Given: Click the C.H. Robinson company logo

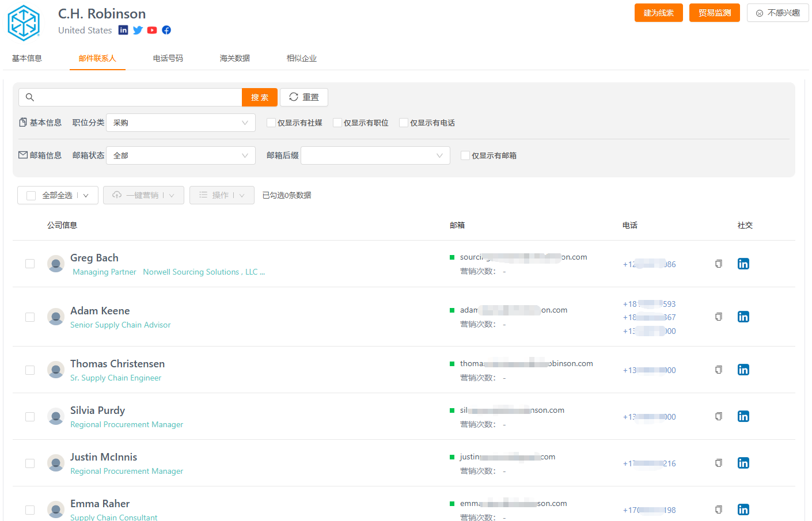Looking at the screenshot, I should click(x=24, y=23).
